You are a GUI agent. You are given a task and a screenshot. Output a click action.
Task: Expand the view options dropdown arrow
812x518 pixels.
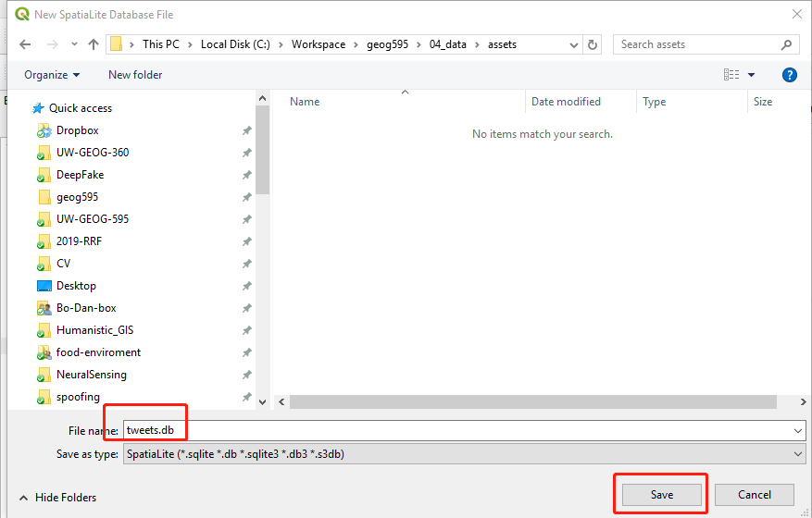point(752,75)
